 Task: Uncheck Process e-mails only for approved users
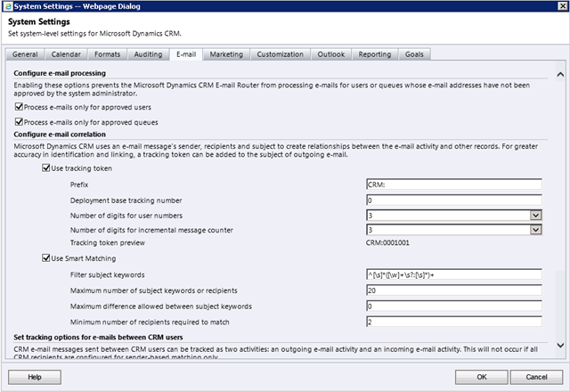[20, 106]
